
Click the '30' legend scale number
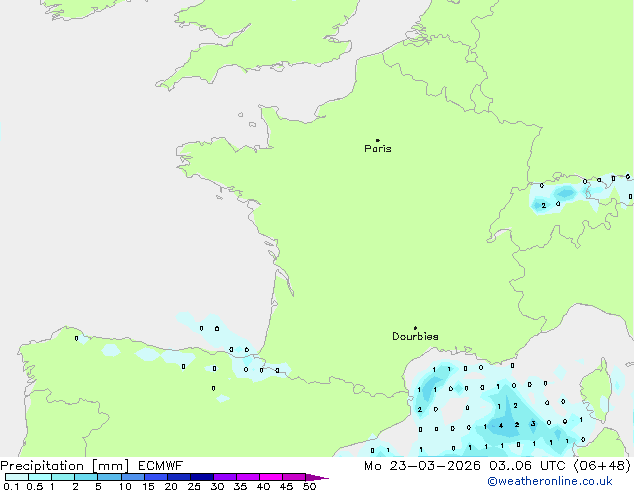click(217, 486)
